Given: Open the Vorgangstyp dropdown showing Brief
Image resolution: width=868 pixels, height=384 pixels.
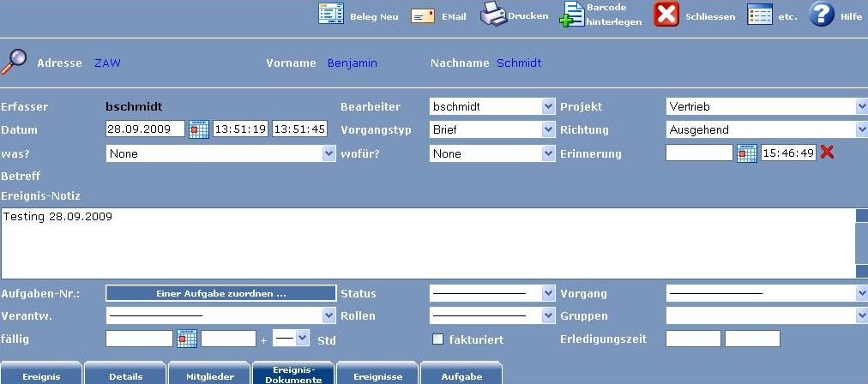Looking at the screenshot, I should tap(549, 130).
